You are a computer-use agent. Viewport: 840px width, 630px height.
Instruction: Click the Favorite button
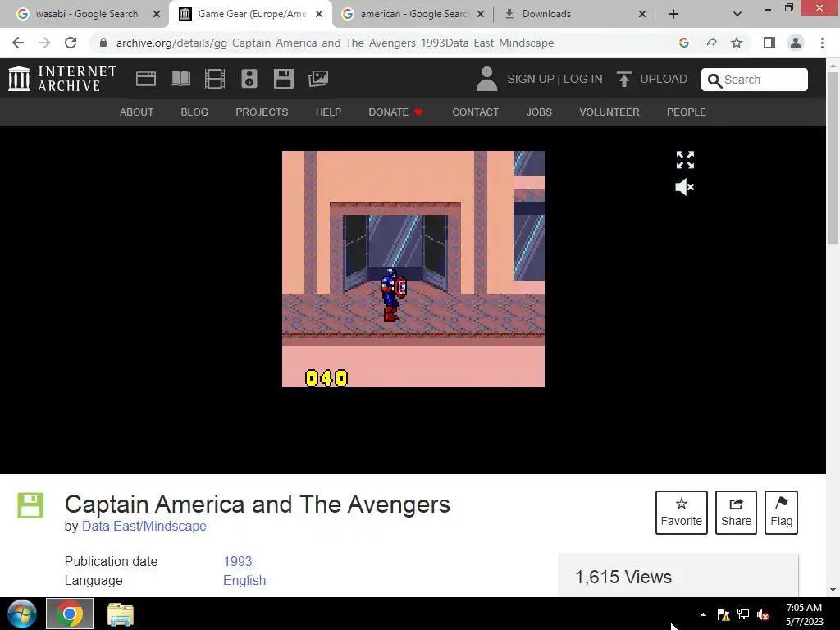pos(682,513)
